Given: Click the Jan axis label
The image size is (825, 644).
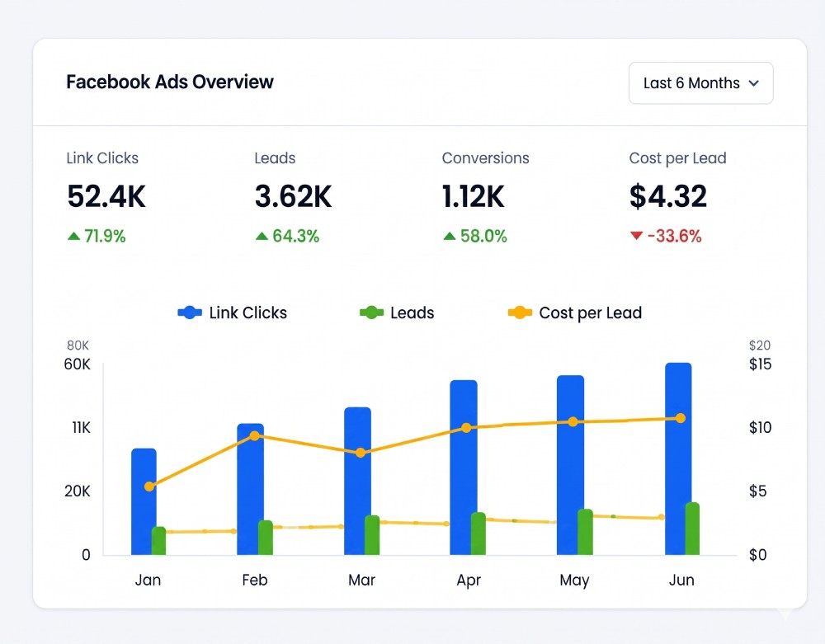Looking at the screenshot, I should point(148,581).
